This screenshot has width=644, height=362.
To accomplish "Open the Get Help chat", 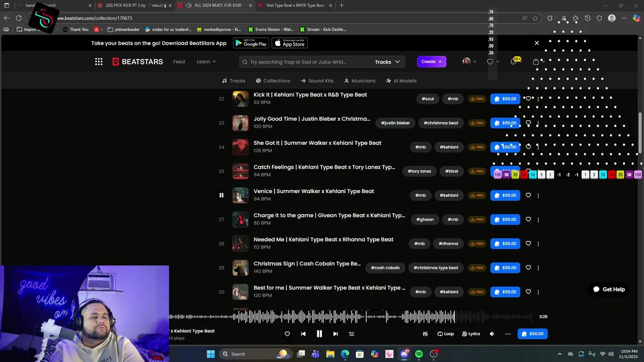I will point(609,290).
